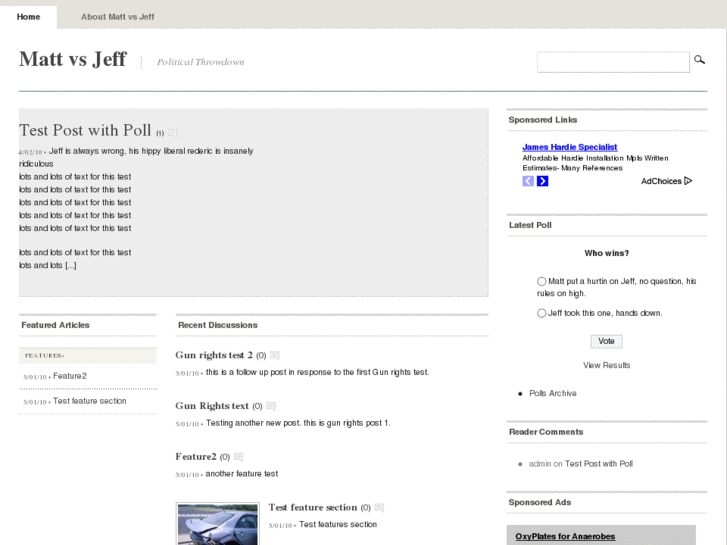Click comment icon next to Feature2 discussion
727x545 pixels.
(239, 457)
